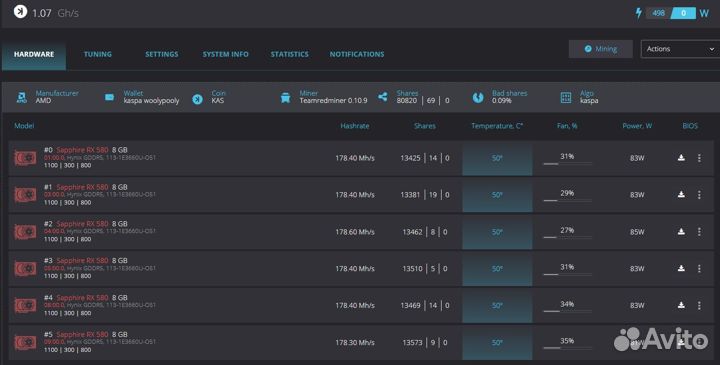Image resolution: width=720 pixels, height=365 pixels.
Task: Click the 85W power value
Action: (x=637, y=232)
